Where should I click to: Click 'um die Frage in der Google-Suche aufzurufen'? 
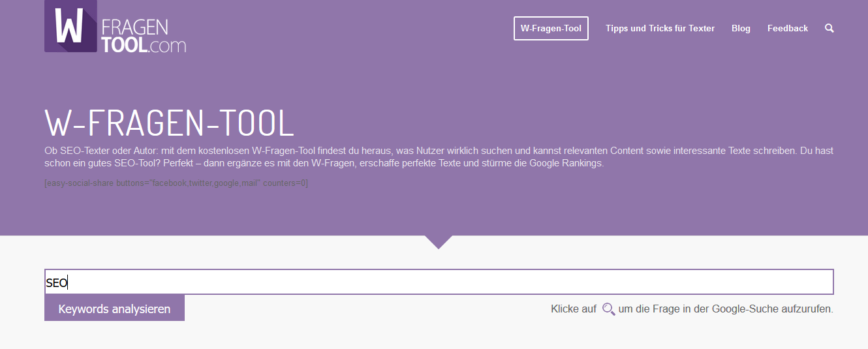(725, 309)
